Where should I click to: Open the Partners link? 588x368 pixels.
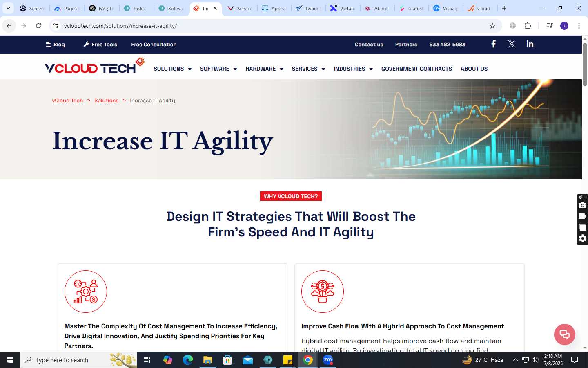tap(406, 44)
